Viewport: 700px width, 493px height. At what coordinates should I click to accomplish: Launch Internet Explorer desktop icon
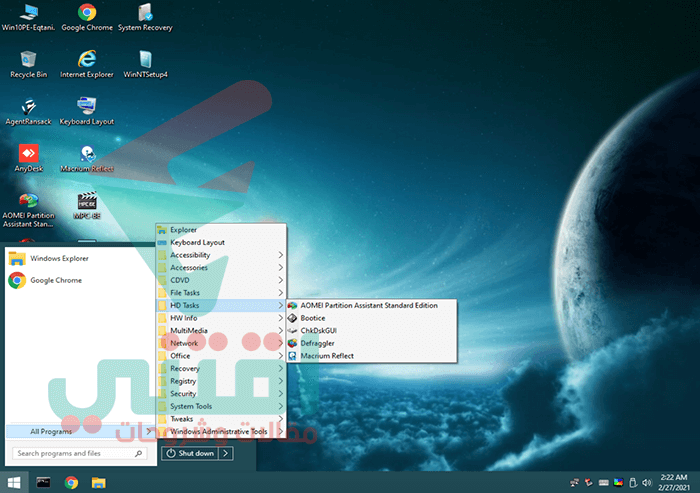click(87, 65)
